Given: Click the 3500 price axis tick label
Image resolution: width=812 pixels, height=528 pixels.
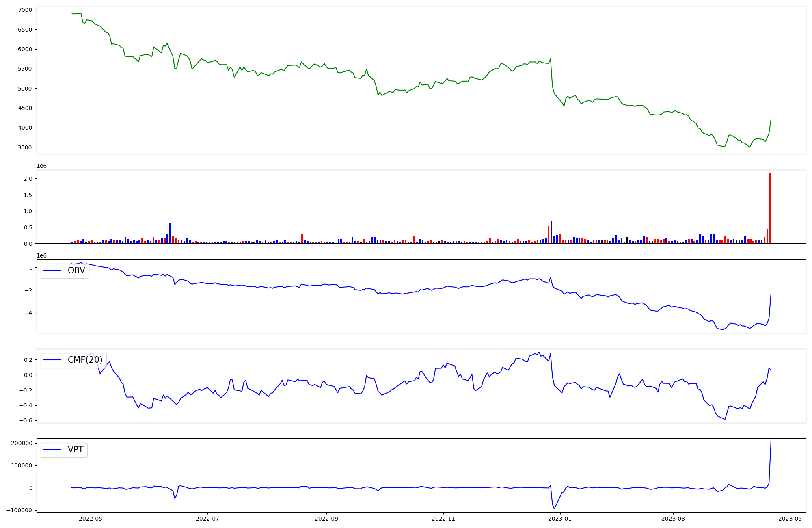Looking at the screenshot, I should point(25,147).
